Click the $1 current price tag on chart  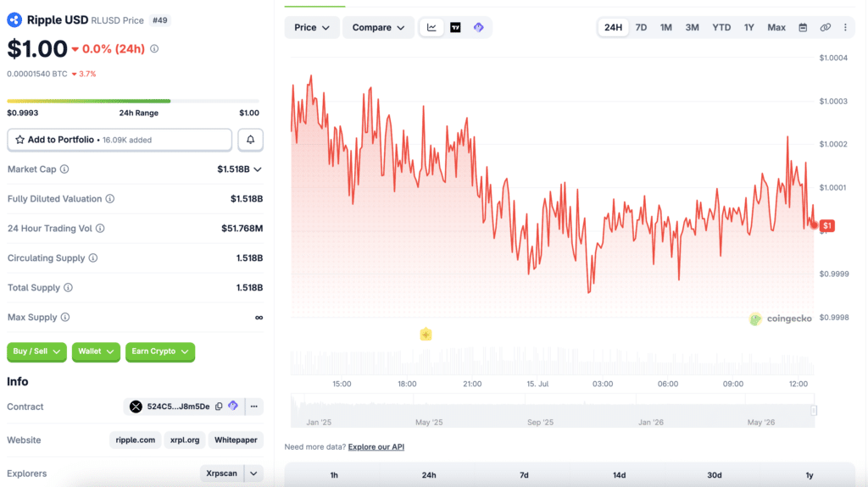pyautogui.click(x=827, y=225)
